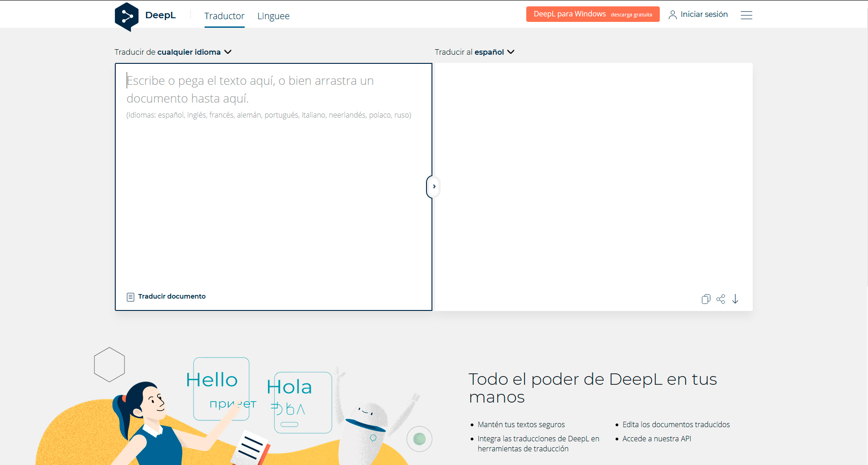Click the heading Todo el poder de DeepL
This screenshot has height=465, width=868.
pos(593,388)
